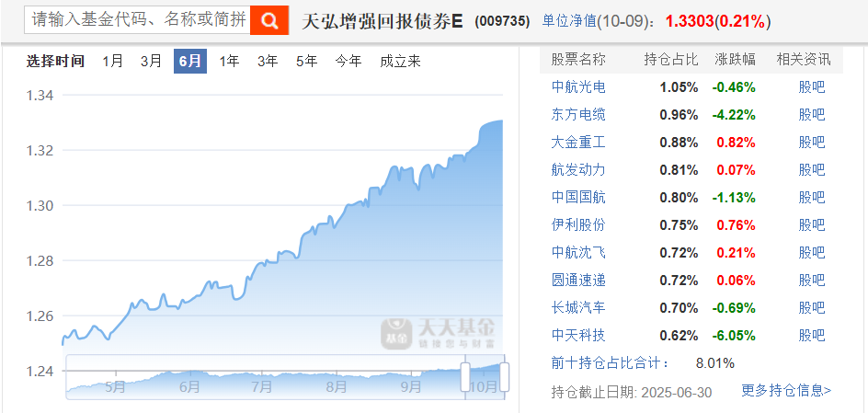
Task: Open 股吧 for 中国国航
Action: (812, 197)
